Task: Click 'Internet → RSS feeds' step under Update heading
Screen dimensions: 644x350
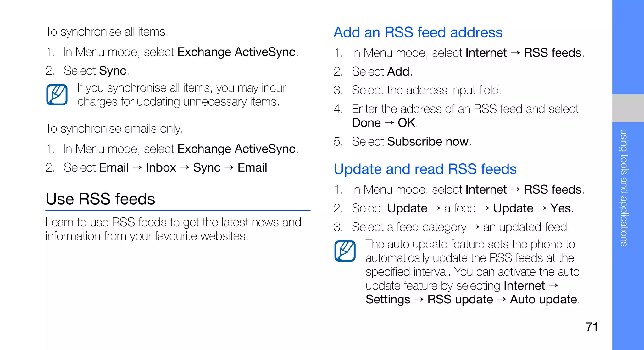Action: (x=459, y=190)
